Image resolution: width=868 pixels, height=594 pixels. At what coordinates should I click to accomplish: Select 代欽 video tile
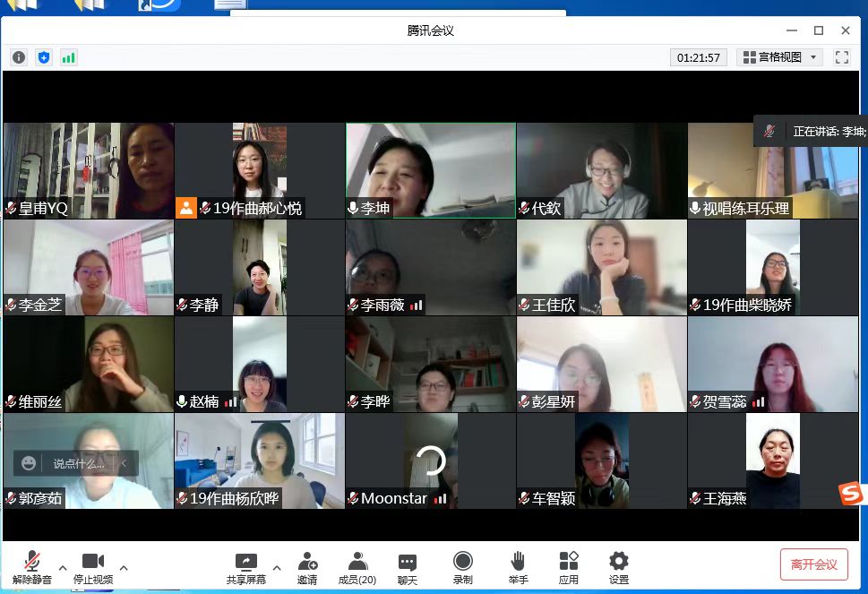pyautogui.click(x=602, y=170)
